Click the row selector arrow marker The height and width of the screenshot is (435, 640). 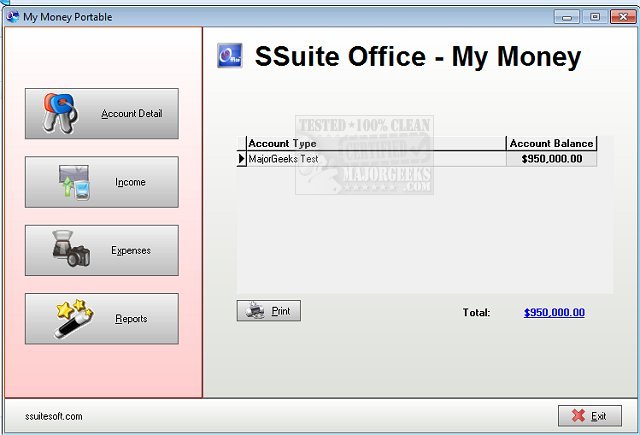(242, 159)
